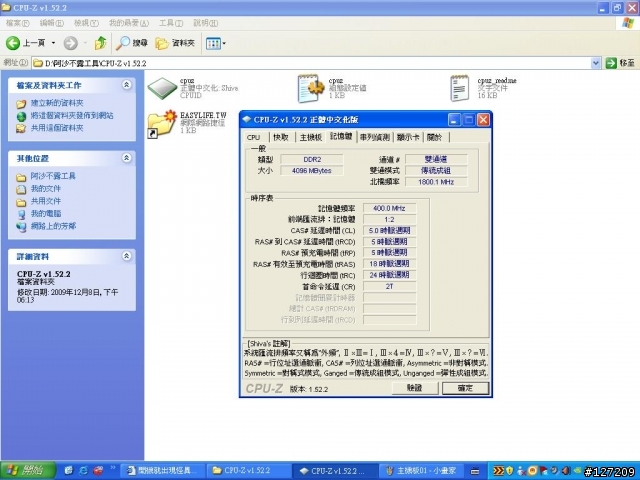Click the 1:2 FSB:DRAM ratio value
This screenshot has height=480, width=640.
[389, 220]
